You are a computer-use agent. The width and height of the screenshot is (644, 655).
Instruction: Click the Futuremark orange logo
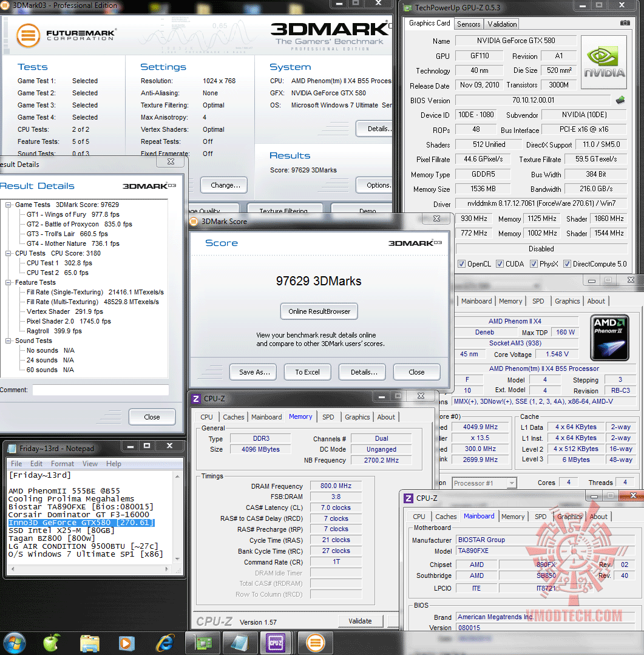click(x=28, y=35)
